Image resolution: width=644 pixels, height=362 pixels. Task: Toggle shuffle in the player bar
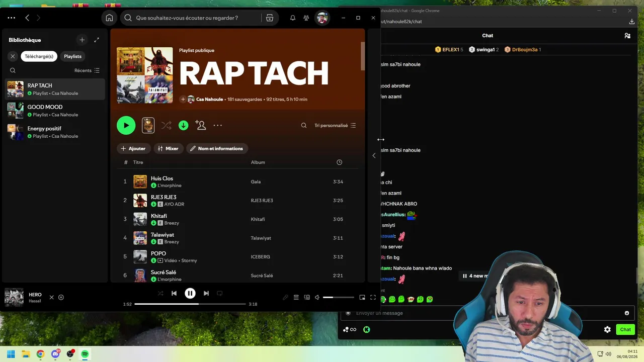160,293
